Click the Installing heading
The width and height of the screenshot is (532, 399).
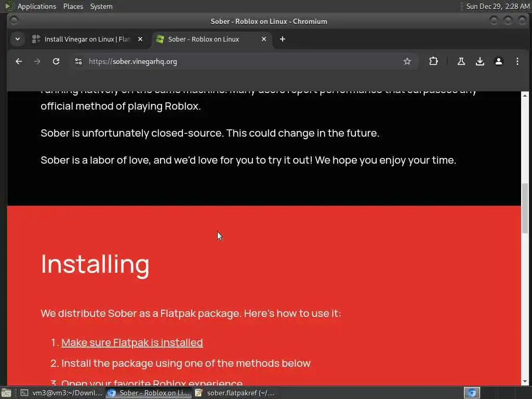tap(95, 264)
